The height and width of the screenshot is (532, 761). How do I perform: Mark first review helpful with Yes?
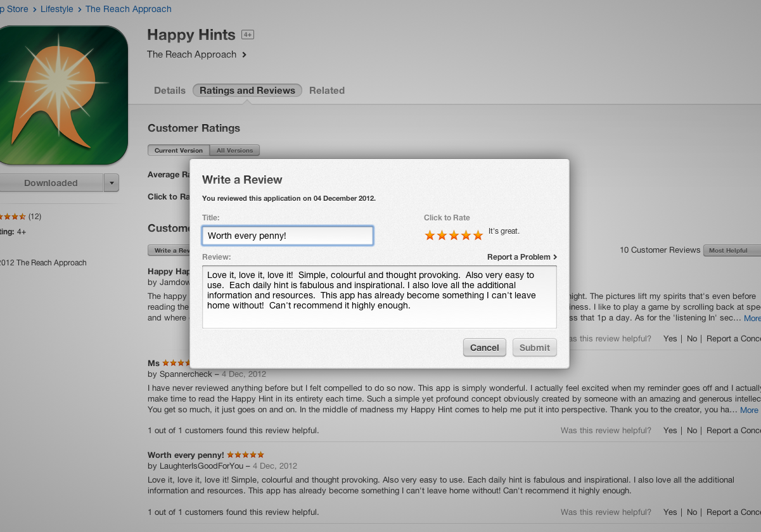(x=670, y=339)
